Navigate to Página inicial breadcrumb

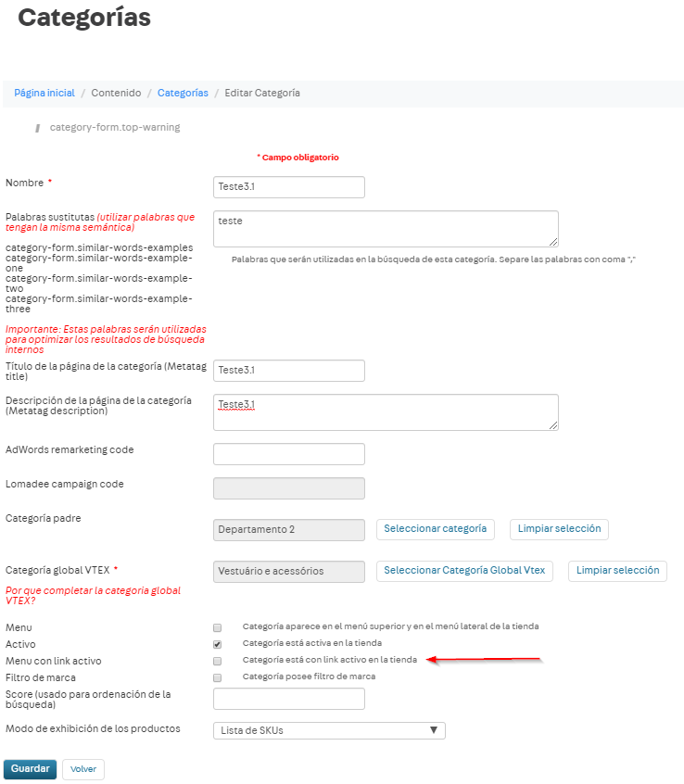[x=43, y=93]
